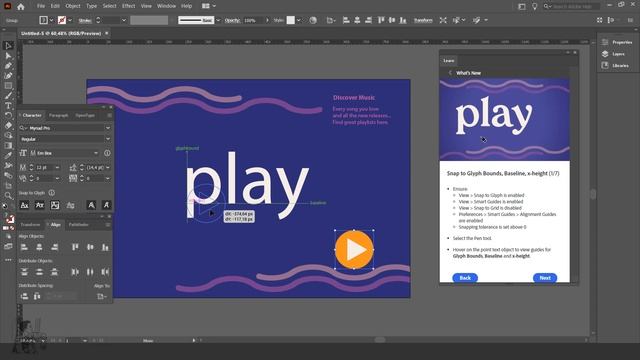This screenshot has width=640, height=360.
Task: Click the Next button in Learn panel
Action: coord(545,278)
